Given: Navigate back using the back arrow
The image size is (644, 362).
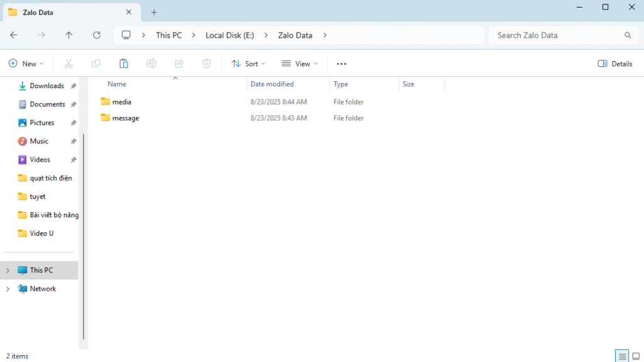Looking at the screenshot, I should tap(14, 35).
